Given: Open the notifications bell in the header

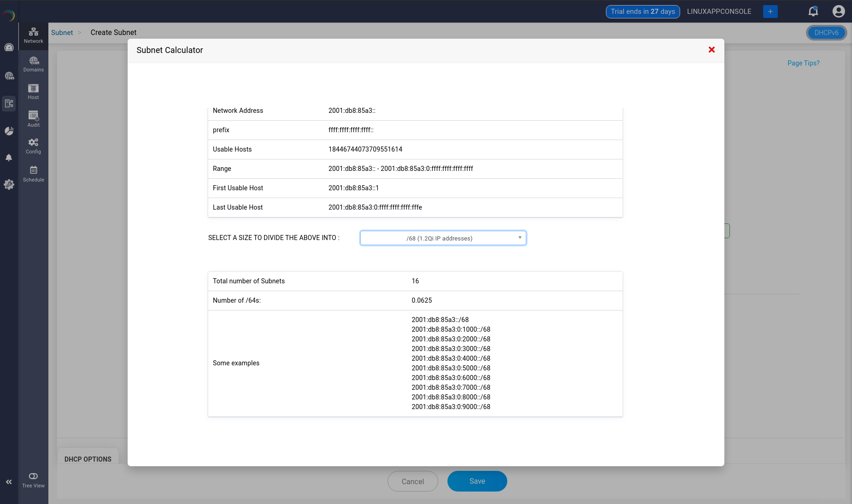Looking at the screenshot, I should click(812, 11).
